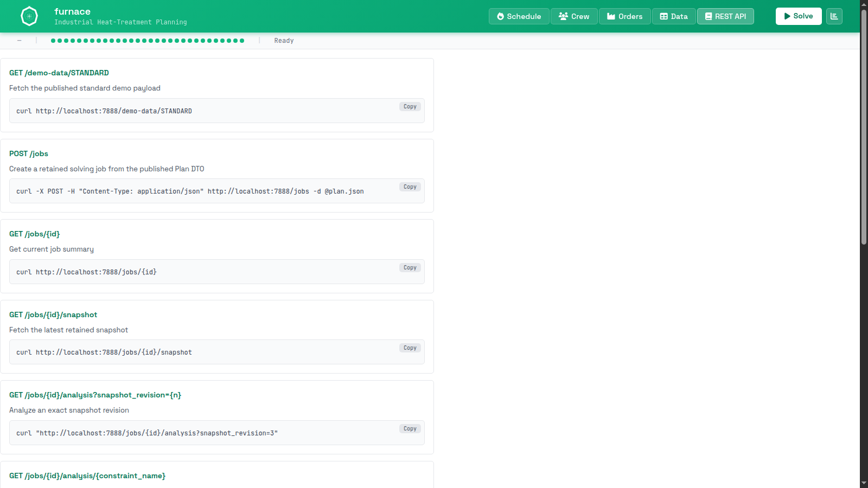Click 'Fetch the latest retained snapshot' description
The image size is (868, 488).
[x=68, y=330]
